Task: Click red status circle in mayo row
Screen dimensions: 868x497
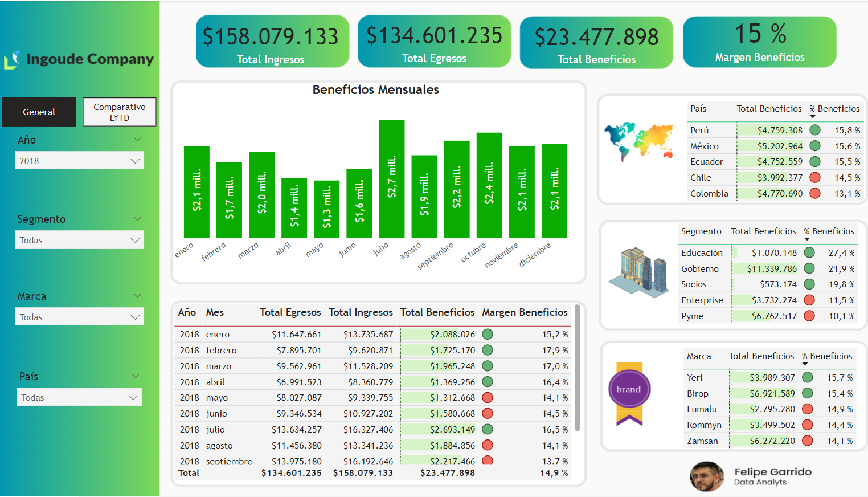Action: coord(488,398)
